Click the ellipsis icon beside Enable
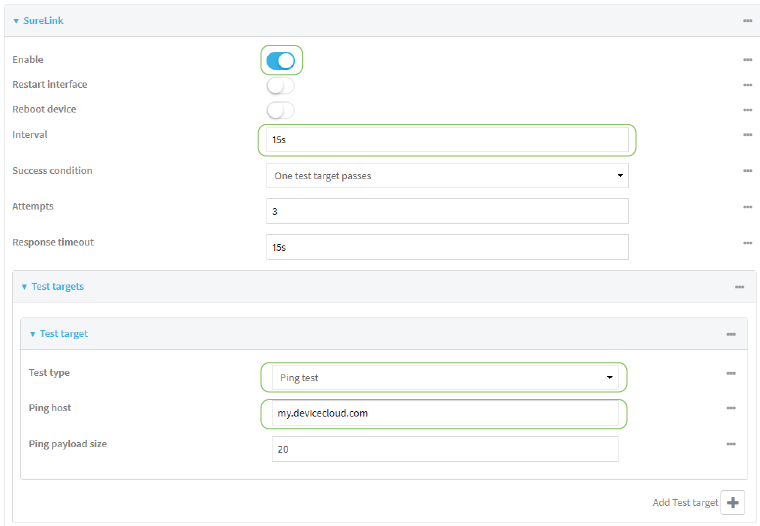 point(746,60)
